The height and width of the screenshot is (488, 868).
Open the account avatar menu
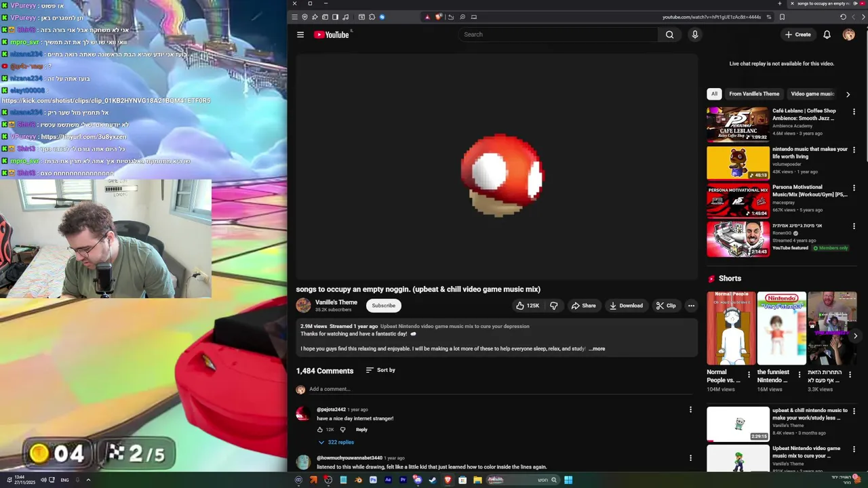848,35
